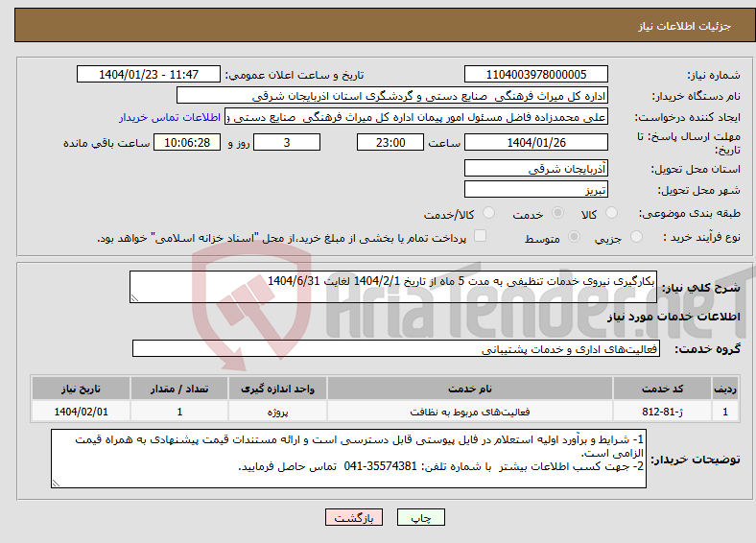Click the بازگشت back button
The height and width of the screenshot is (543, 756).
click(354, 517)
